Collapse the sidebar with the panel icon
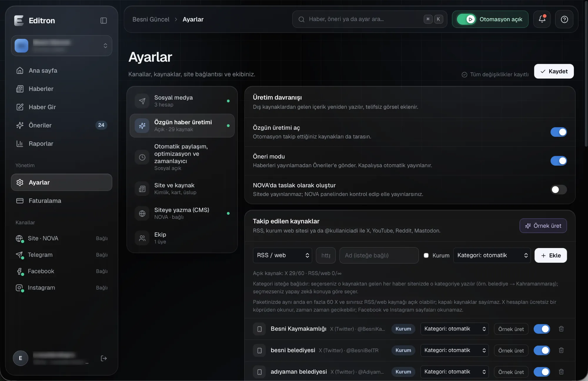The image size is (588, 381). point(103,21)
